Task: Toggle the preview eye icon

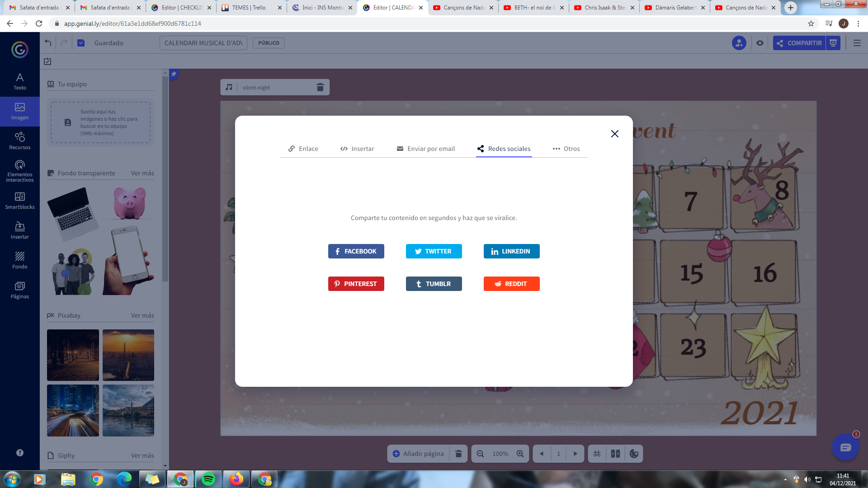Action: pos(760,43)
